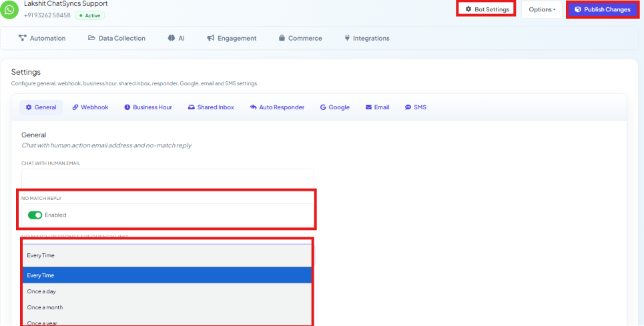Switch to the Auto Responder tab
This screenshot has height=326, width=644.
pos(277,107)
